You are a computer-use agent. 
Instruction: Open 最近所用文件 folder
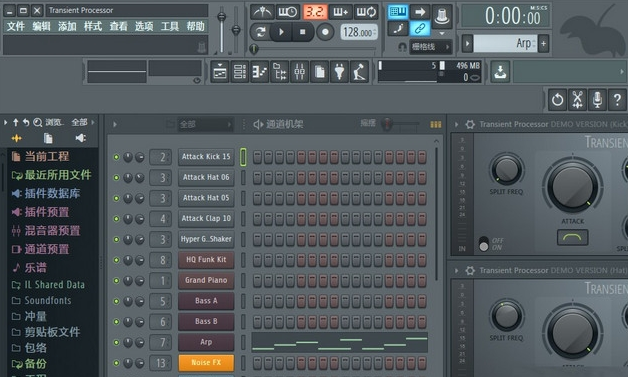pos(52,175)
